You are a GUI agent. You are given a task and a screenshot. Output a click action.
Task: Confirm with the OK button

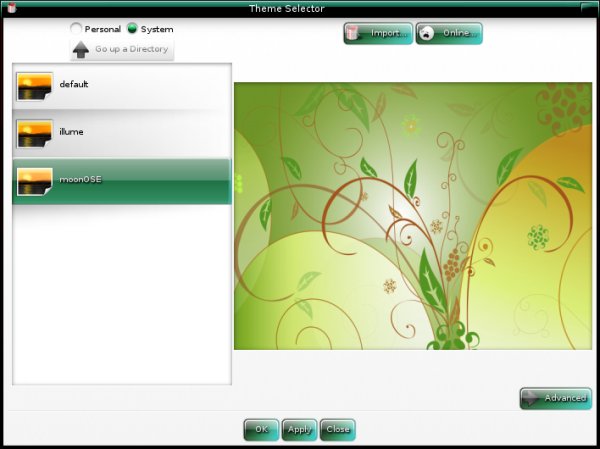261,429
